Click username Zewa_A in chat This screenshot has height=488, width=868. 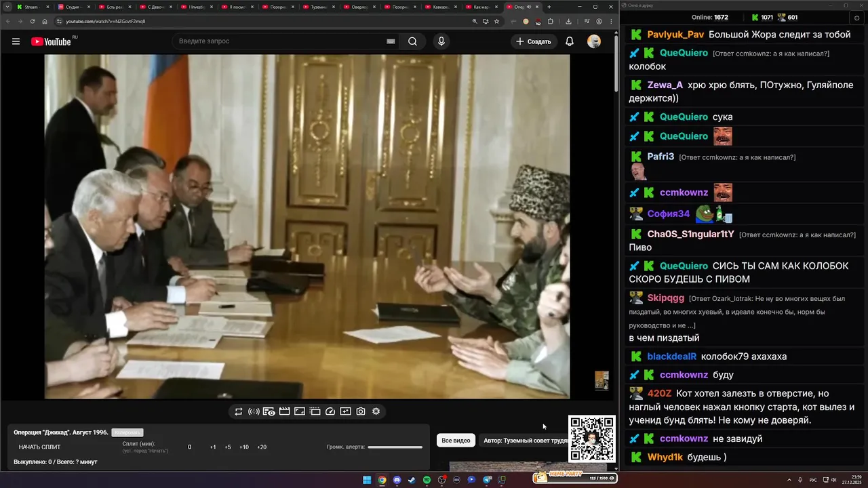[665, 85]
